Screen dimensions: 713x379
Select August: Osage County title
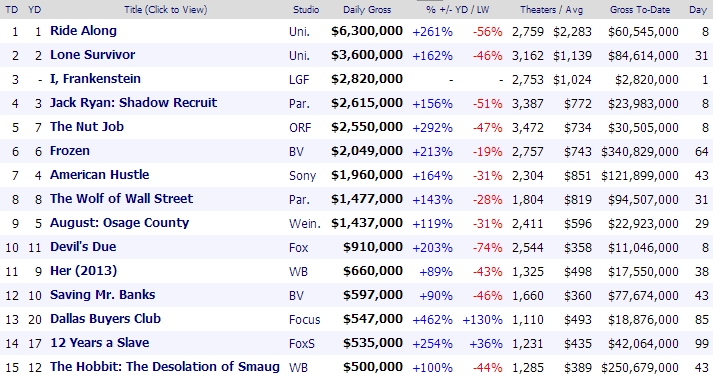[120, 223]
